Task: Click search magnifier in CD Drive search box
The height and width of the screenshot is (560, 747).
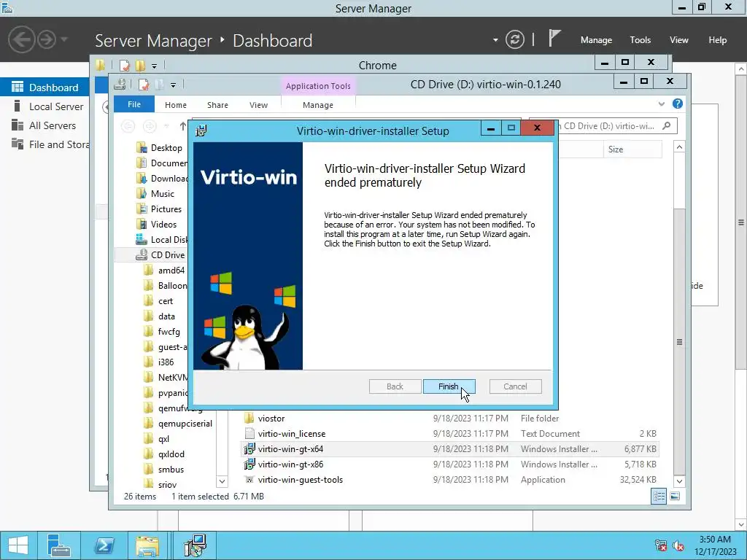Action: pos(667,125)
